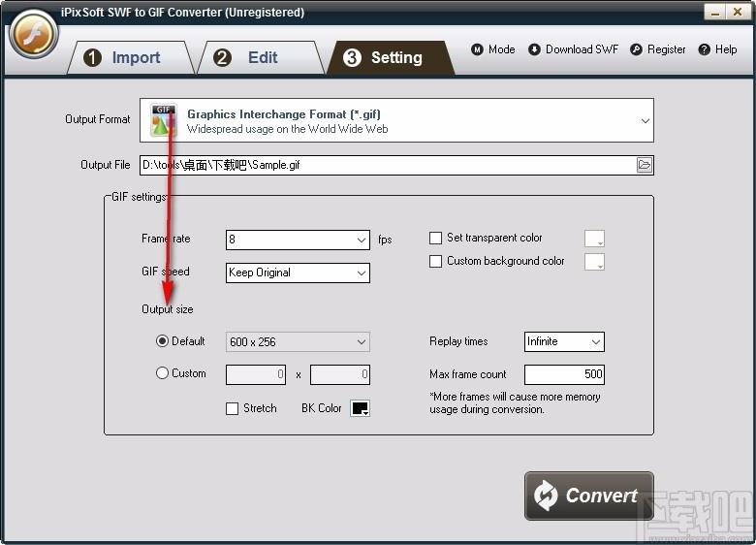The width and height of the screenshot is (756, 545).
Task: Switch to the Setting tab
Action: point(391,58)
